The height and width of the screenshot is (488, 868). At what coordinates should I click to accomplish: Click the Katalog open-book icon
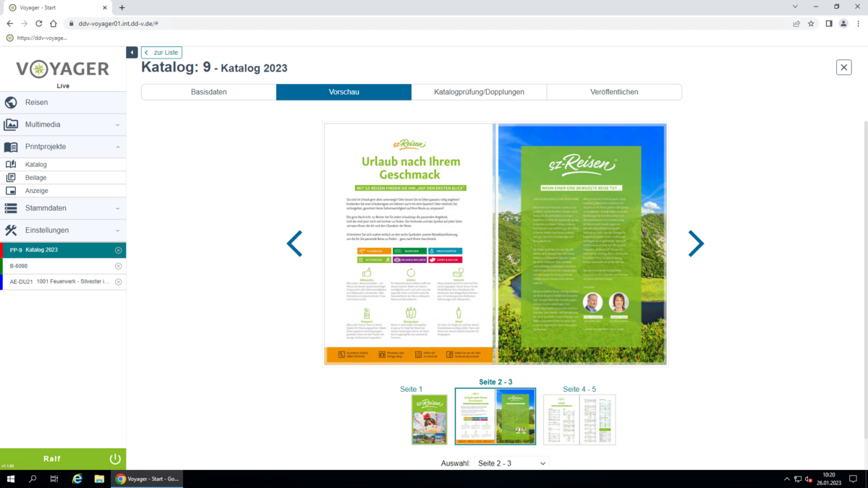pos(11,165)
